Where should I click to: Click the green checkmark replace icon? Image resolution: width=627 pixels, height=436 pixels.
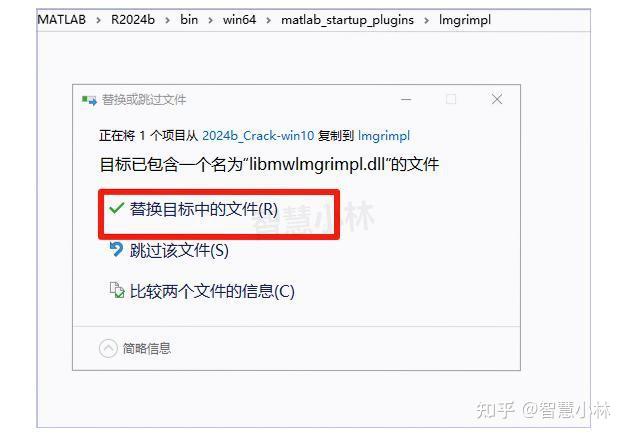pos(116,208)
